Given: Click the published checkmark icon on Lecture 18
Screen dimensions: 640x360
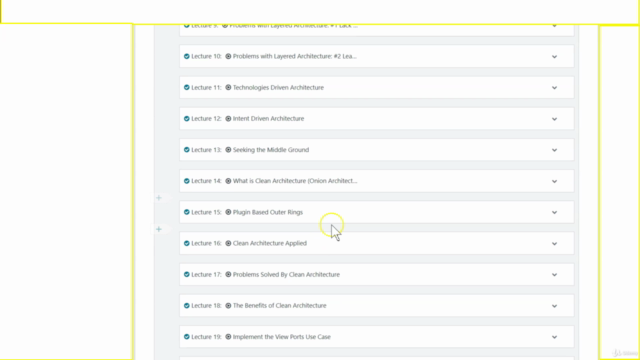Looking at the screenshot, I should pos(187,306).
